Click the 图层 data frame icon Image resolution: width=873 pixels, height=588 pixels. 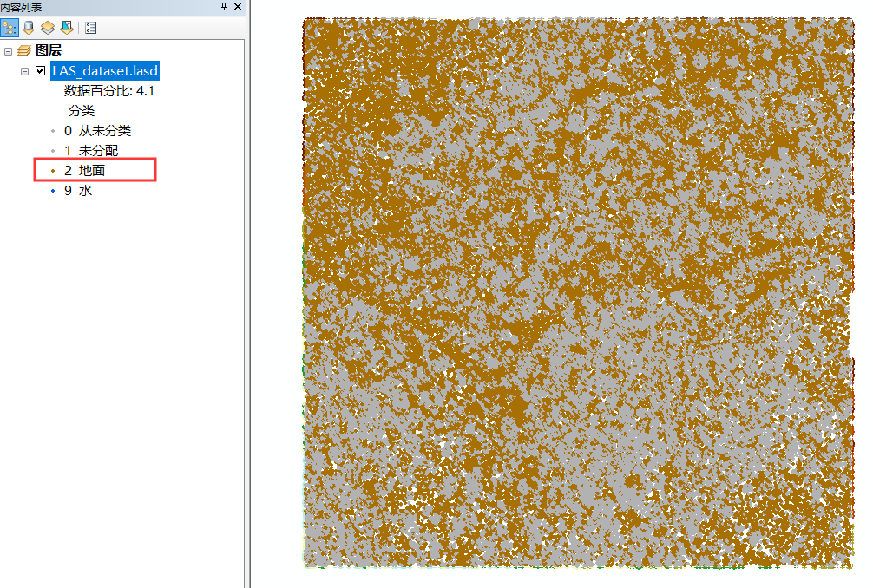24,50
